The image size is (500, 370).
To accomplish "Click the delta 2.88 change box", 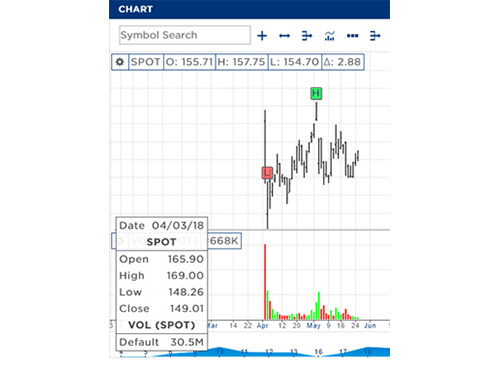I will coord(343,62).
